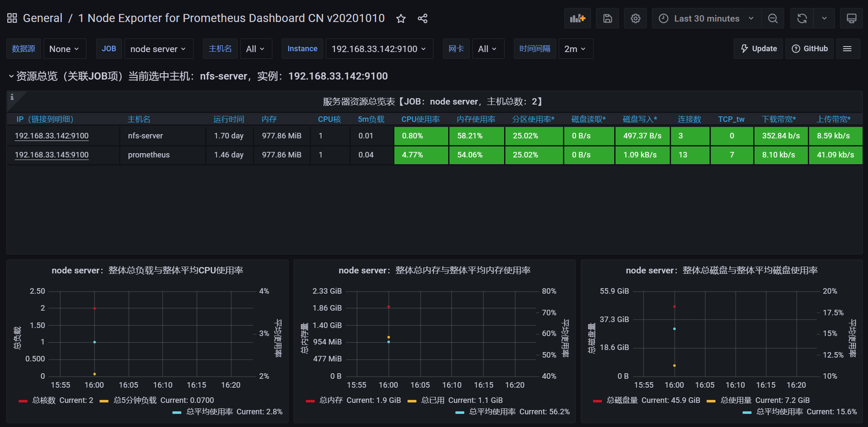Collapse the 资源总览 row

pos(11,76)
